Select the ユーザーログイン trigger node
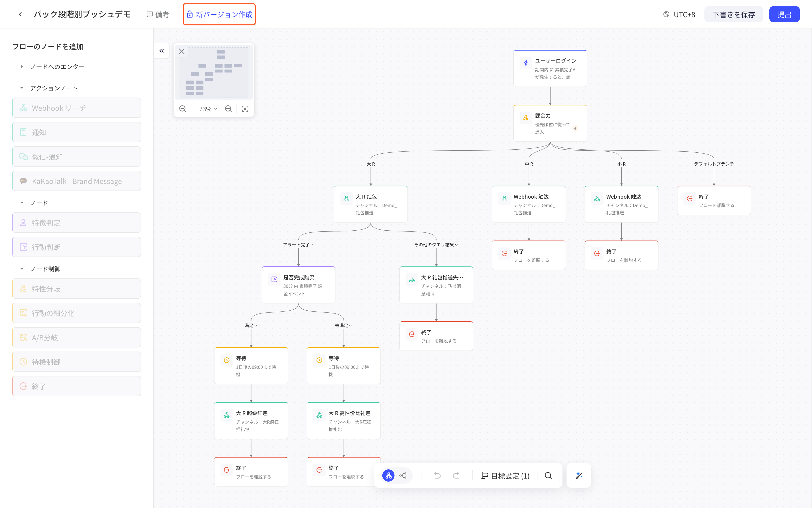Viewport: 812px width, 508px height. point(550,69)
